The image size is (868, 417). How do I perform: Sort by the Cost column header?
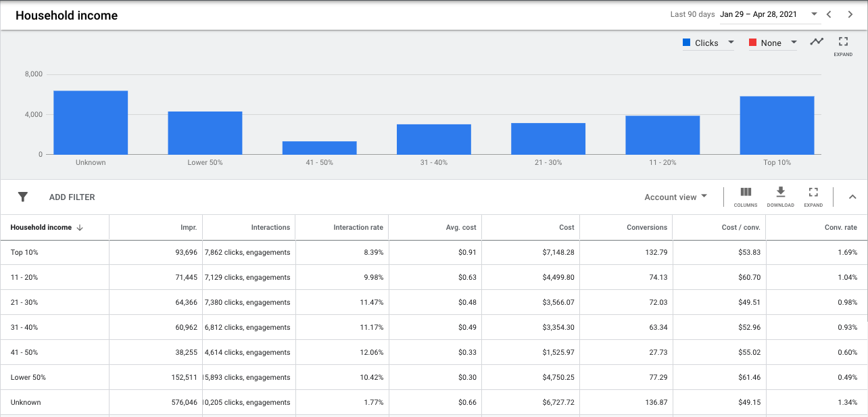(x=566, y=227)
